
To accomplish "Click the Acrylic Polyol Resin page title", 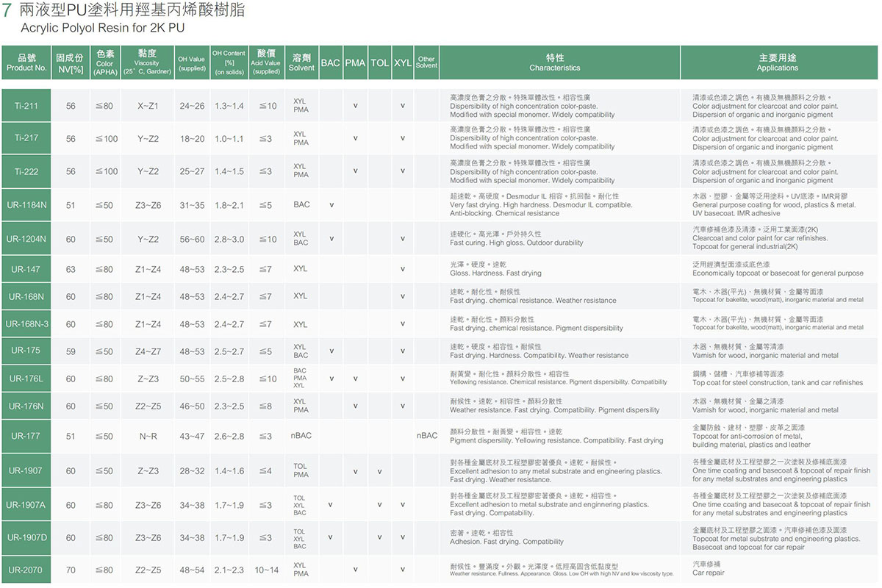I will [x=102, y=28].
